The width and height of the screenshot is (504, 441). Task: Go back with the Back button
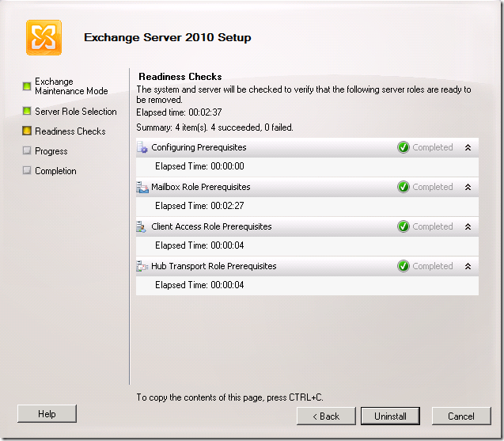click(x=326, y=416)
